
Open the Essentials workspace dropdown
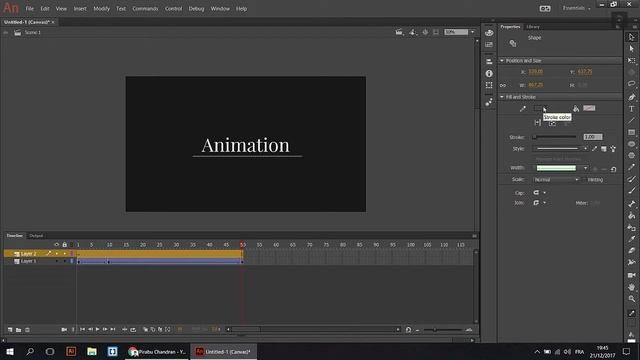coord(577,8)
